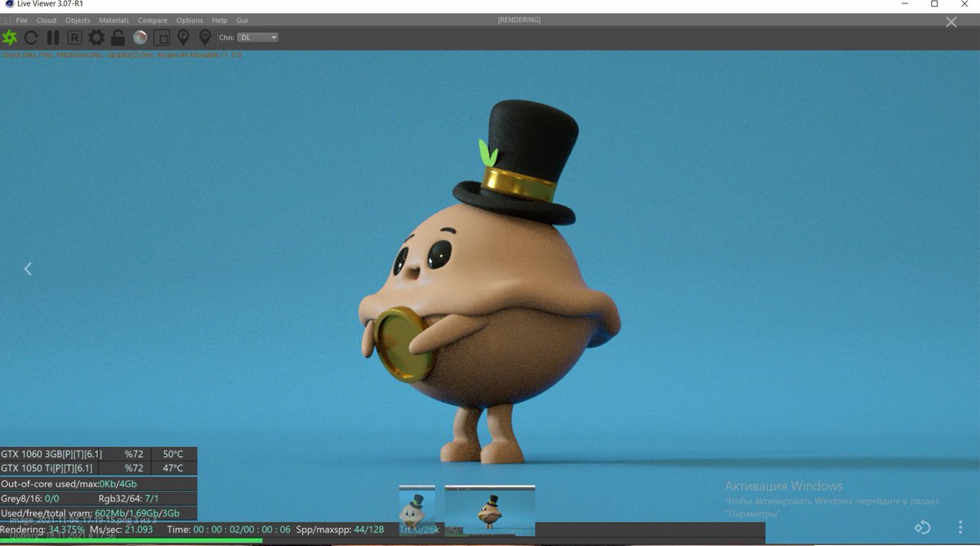Open the three-dot more options icon
The width and height of the screenshot is (980, 546).
pos(960,527)
